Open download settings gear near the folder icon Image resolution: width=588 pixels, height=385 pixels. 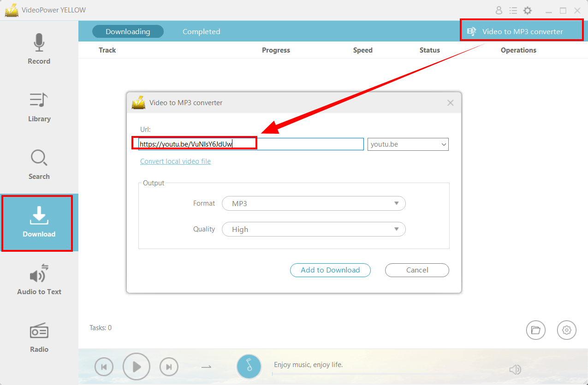pos(567,330)
